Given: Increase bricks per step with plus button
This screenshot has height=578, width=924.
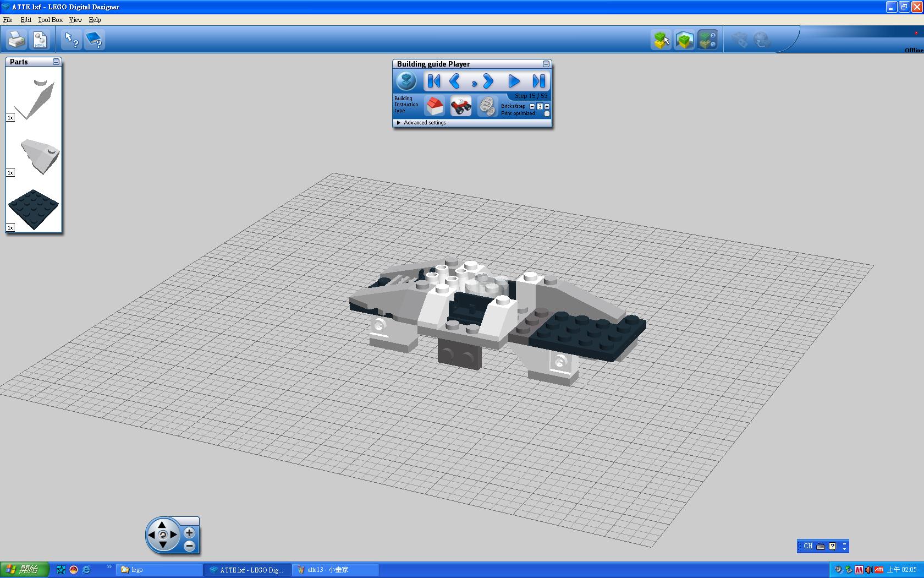Looking at the screenshot, I should click(547, 106).
